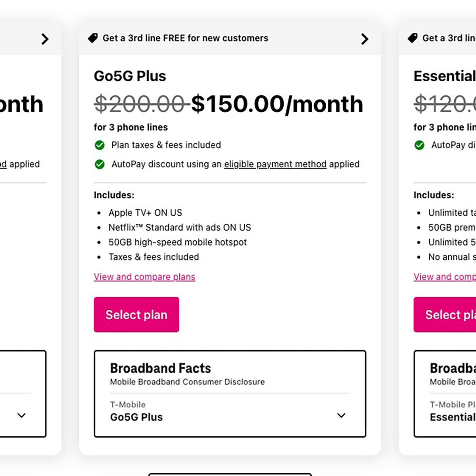Screen dimensions: 476x476
Task: Click the Go5G Plus plan title heading
Action: coord(130,76)
